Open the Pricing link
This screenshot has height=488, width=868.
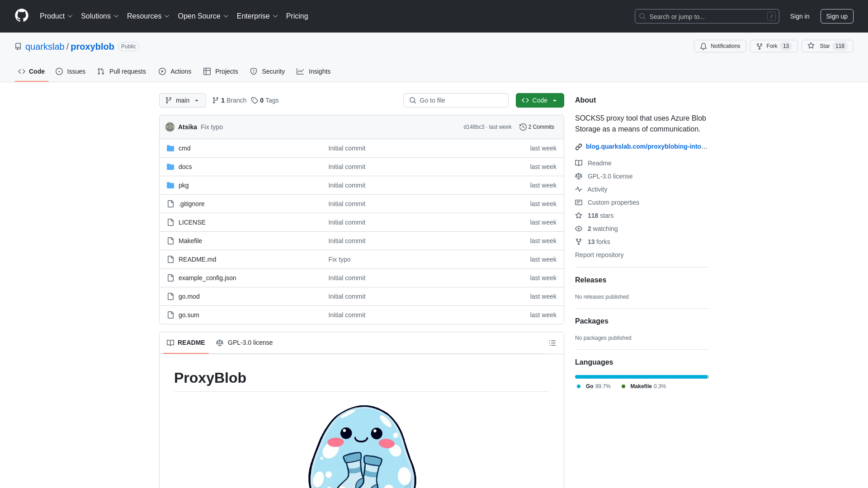pos(297,16)
